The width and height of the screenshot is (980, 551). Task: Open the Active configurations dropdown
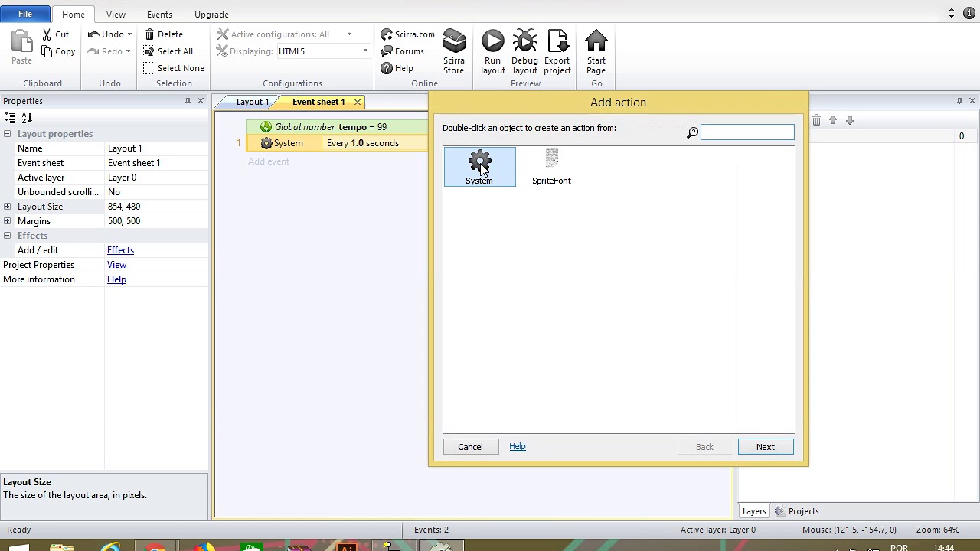349,34
